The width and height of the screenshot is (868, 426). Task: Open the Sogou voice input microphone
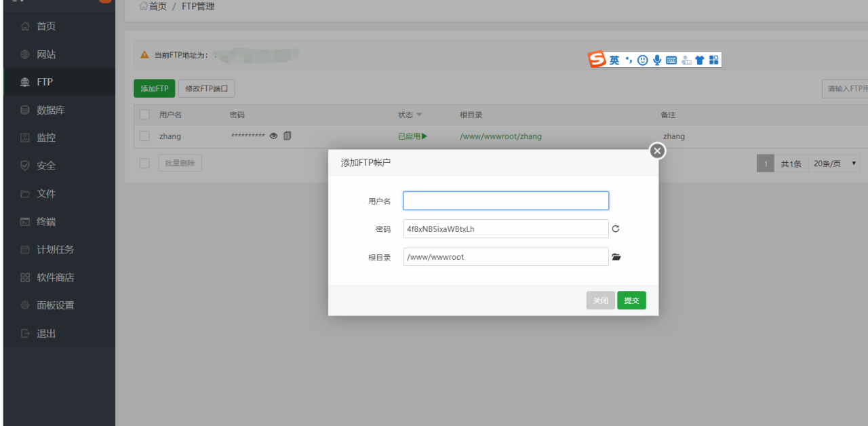coord(657,60)
